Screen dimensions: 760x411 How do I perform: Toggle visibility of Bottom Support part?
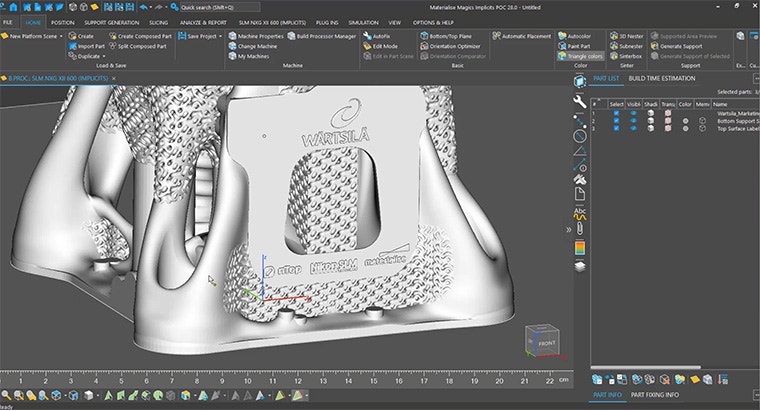tap(631, 121)
